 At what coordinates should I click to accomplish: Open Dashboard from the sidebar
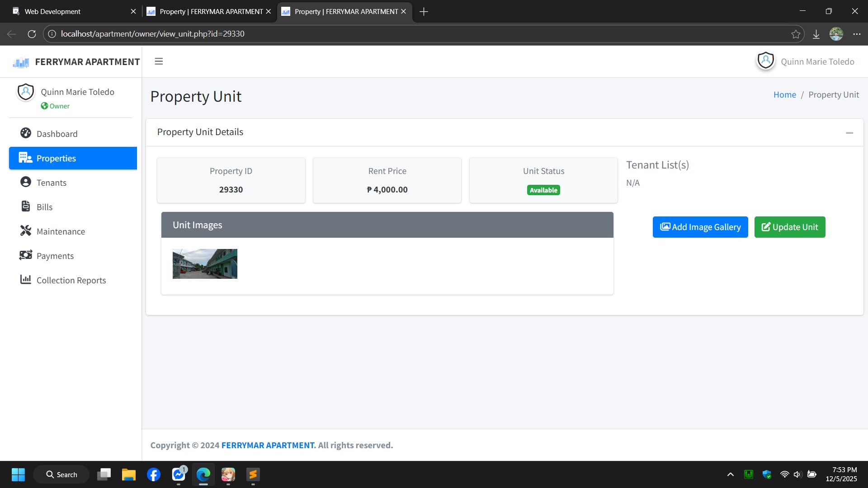point(57,134)
